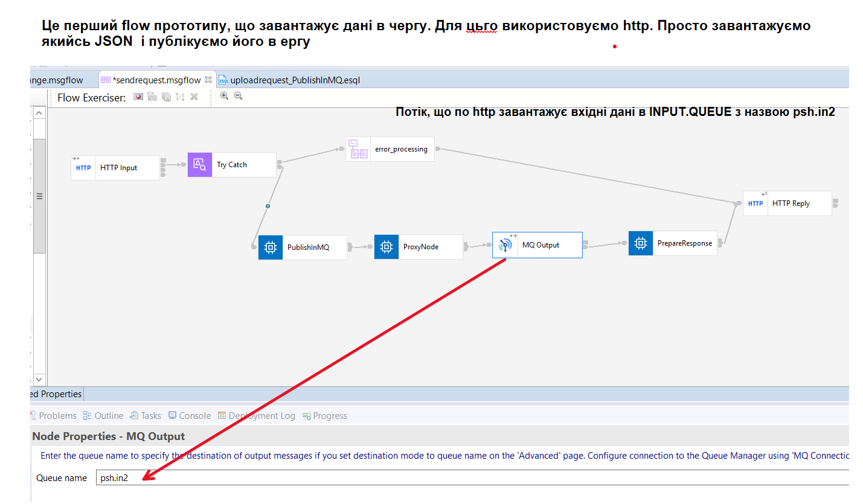Start recording in Flow Exerciser
The width and height of the screenshot is (863, 504).
(x=138, y=97)
